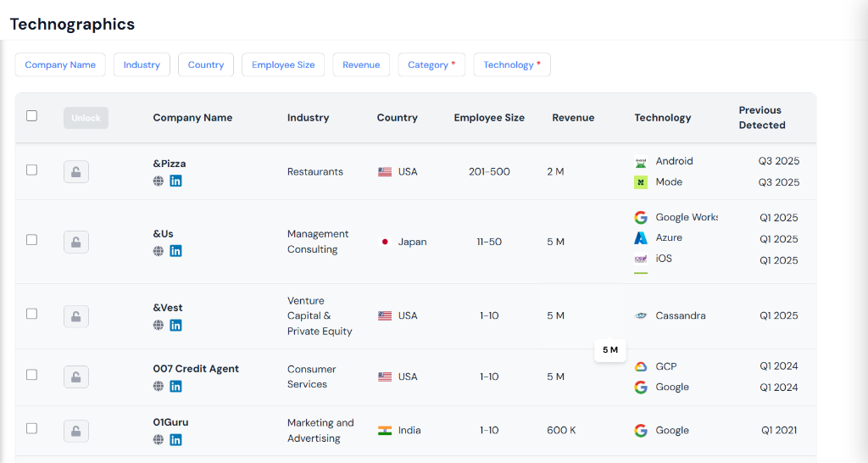Click the Company Name column header
This screenshot has width=868, height=463.
[x=192, y=117]
